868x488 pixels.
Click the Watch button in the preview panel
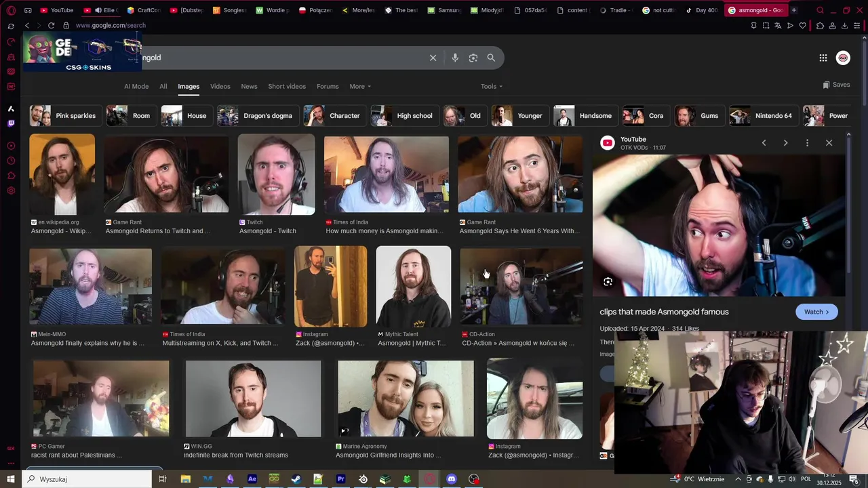[x=816, y=312]
